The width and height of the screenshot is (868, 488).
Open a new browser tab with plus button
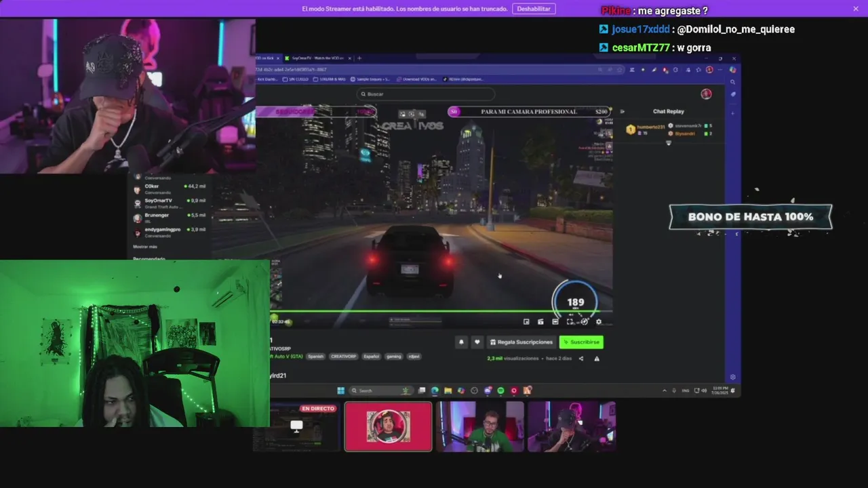coord(359,58)
